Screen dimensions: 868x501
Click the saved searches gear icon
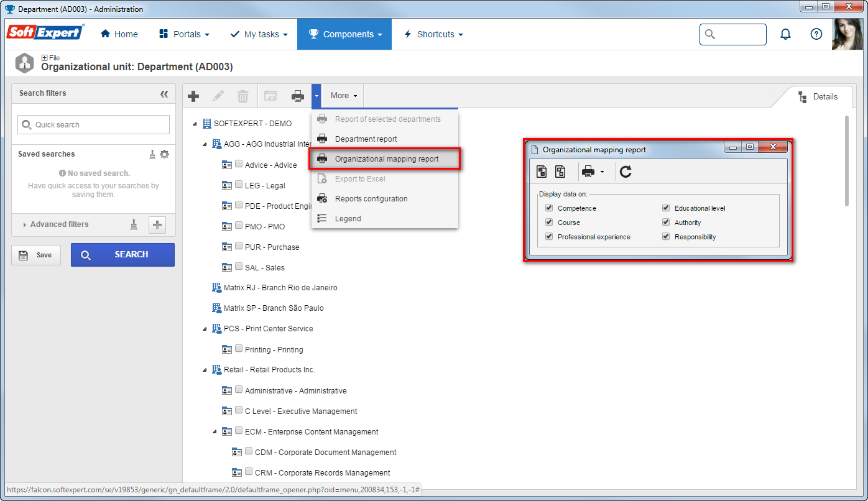164,154
